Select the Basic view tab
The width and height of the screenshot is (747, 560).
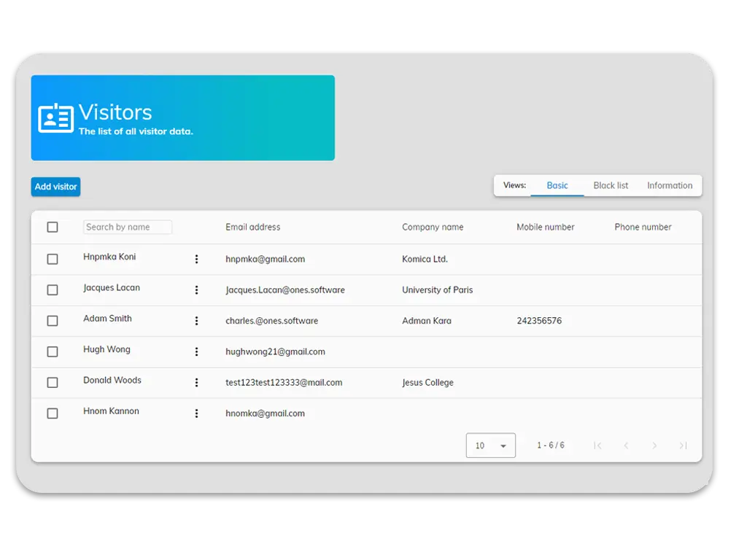tap(557, 186)
